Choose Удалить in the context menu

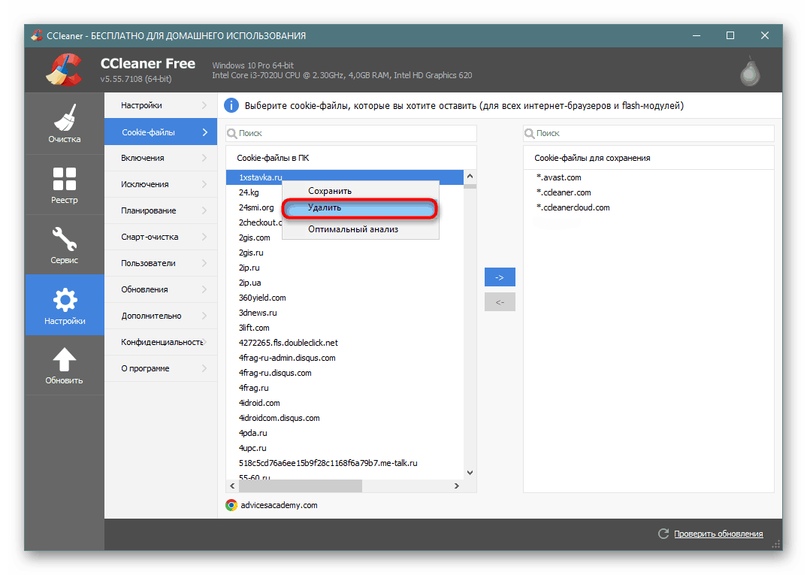tap(360, 208)
